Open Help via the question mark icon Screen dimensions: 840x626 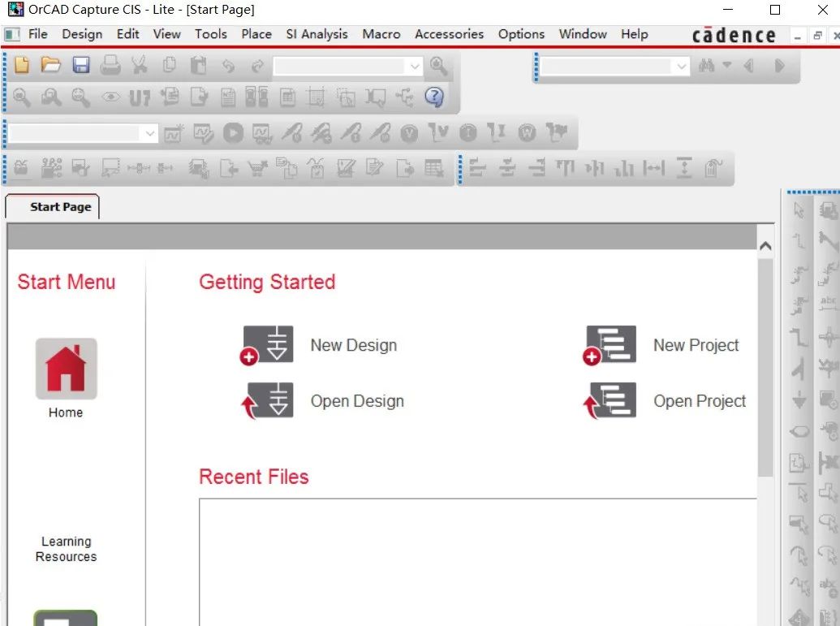click(x=434, y=97)
